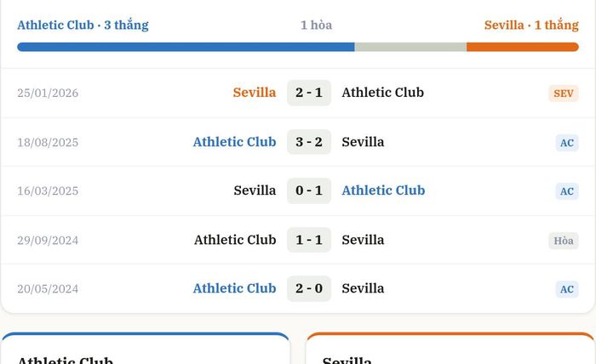Image resolution: width=596 pixels, height=364 pixels.
Task: Click the AC badge for 20/05/2024 match
Action: [x=567, y=289]
